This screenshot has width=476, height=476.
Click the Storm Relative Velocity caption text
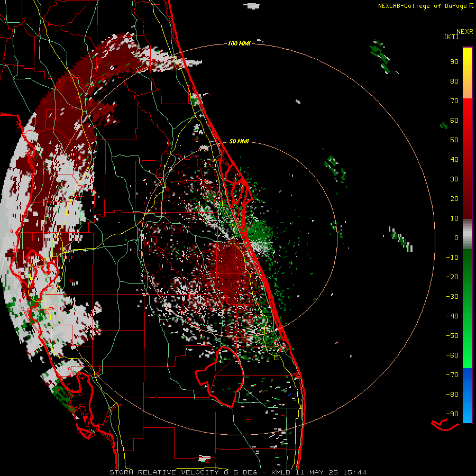(x=237, y=472)
